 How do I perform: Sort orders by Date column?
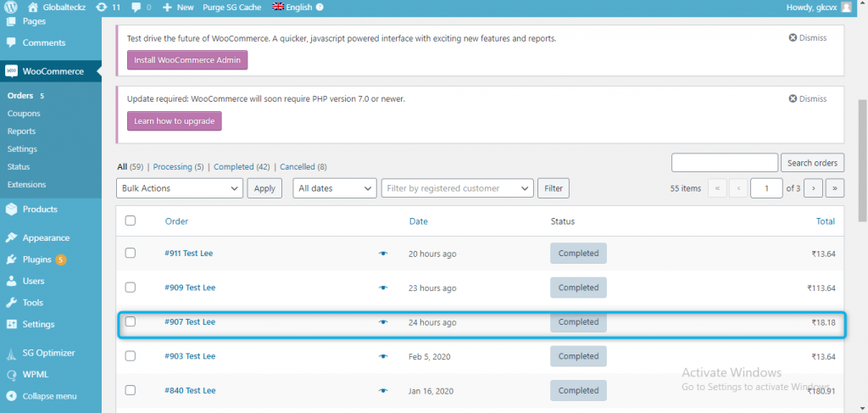click(419, 220)
